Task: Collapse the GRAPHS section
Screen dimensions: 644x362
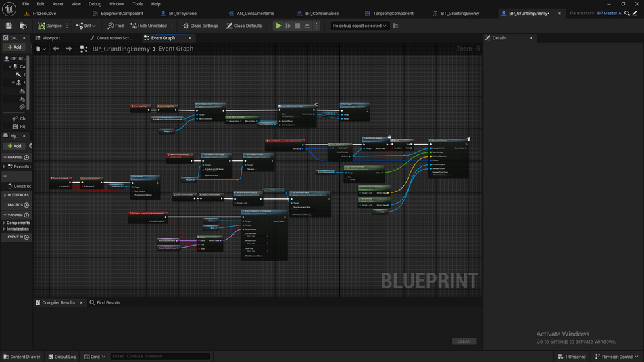Action: pyautogui.click(x=5, y=158)
